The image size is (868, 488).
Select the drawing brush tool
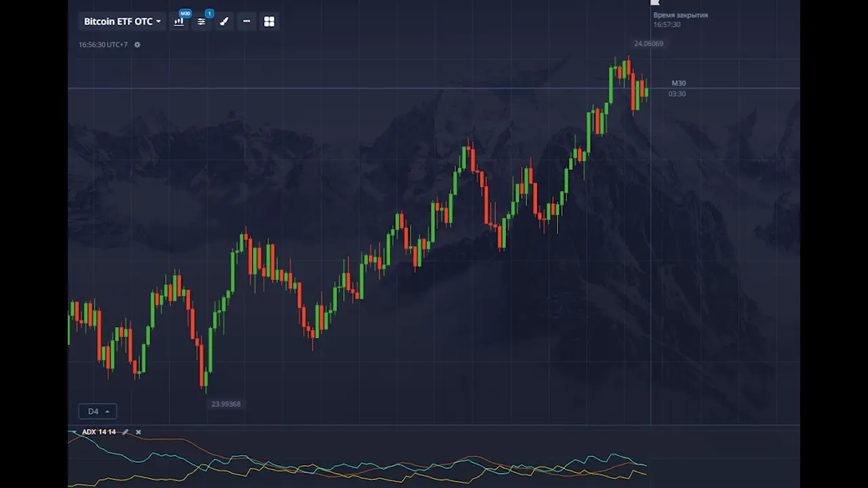coord(224,22)
